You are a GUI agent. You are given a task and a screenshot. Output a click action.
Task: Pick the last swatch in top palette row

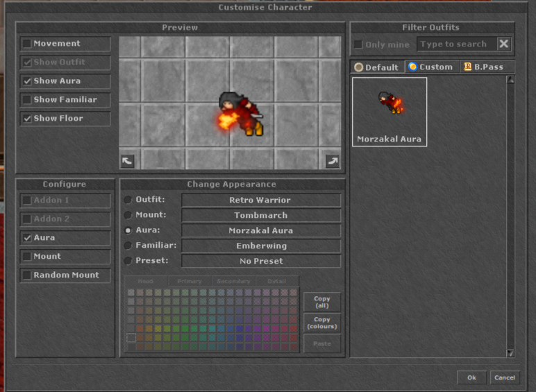click(x=293, y=292)
